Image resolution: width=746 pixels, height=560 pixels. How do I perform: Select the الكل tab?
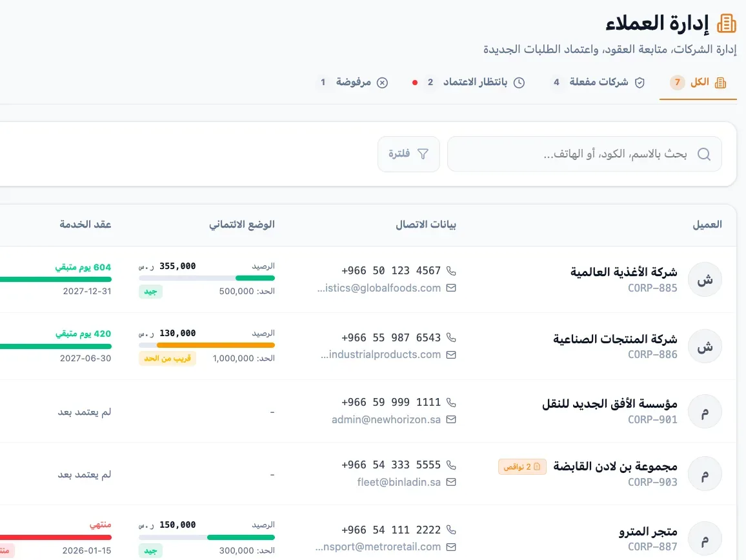click(x=698, y=83)
